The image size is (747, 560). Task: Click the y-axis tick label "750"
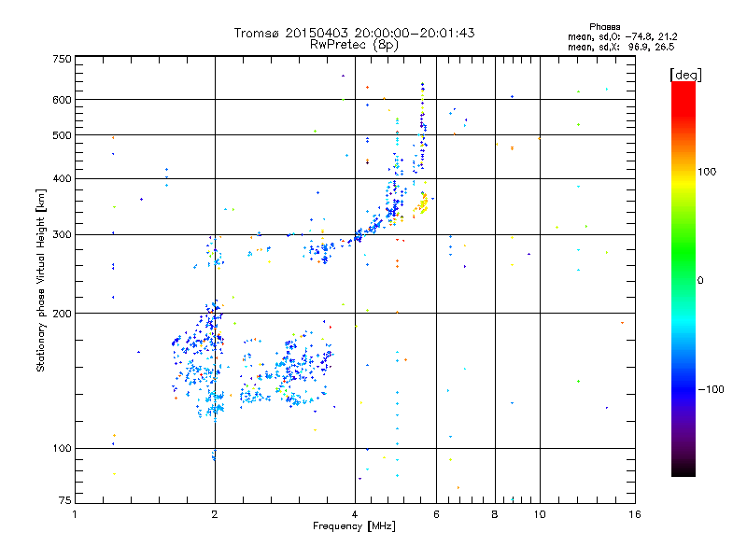tap(62, 59)
